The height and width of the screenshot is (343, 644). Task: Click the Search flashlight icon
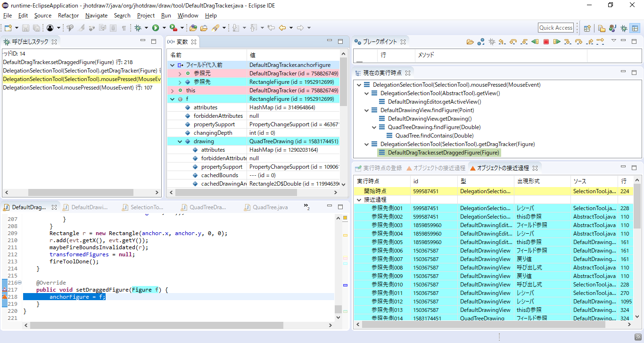click(x=215, y=28)
